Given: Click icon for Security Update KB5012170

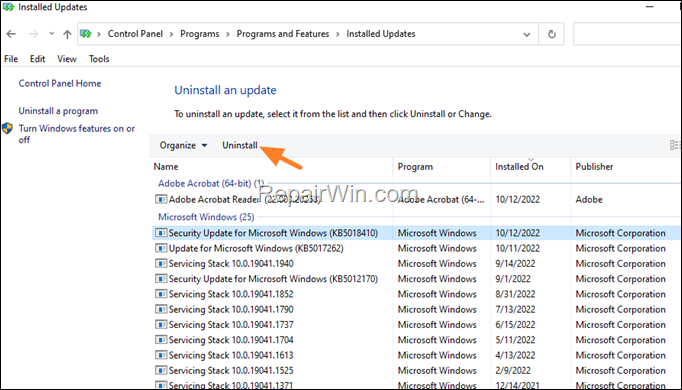Looking at the screenshot, I should [x=161, y=279].
